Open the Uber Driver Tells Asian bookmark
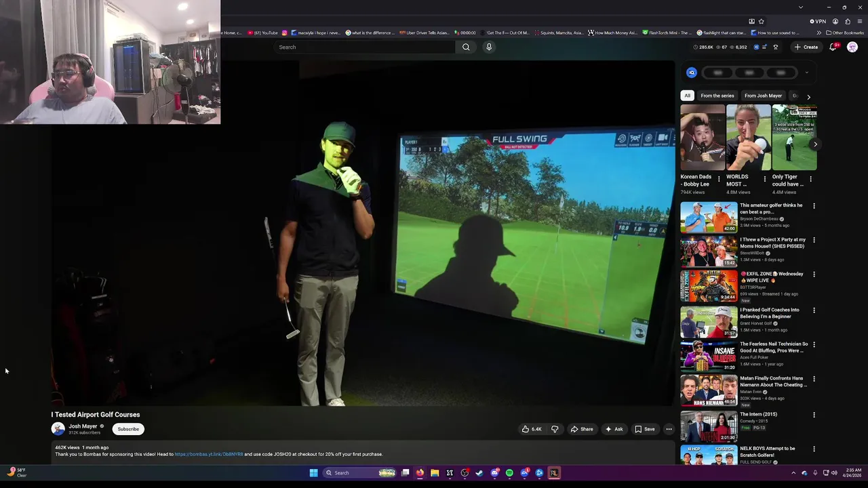 tap(424, 33)
